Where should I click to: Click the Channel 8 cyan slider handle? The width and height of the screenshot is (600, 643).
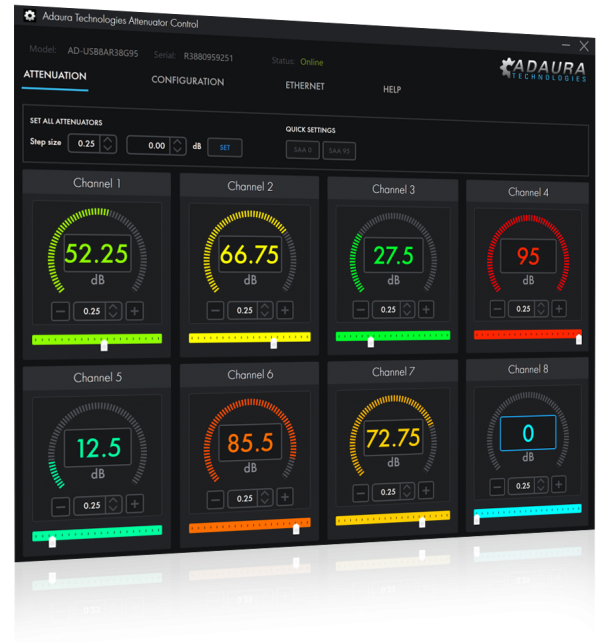coord(477,519)
